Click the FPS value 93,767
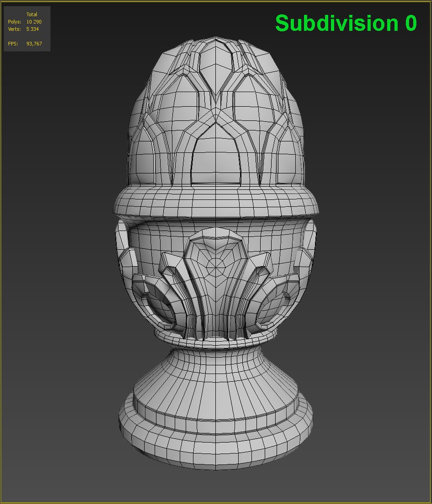The width and height of the screenshot is (432, 504). coord(34,44)
